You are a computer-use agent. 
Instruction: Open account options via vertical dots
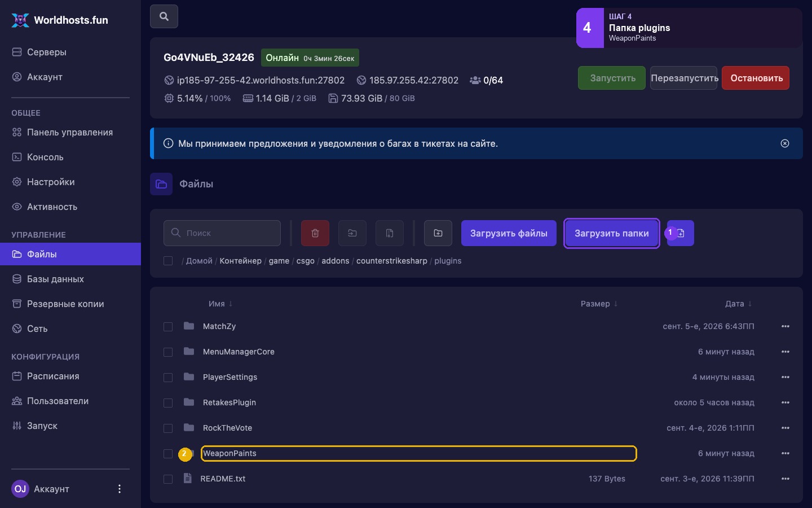click(119, 489)
